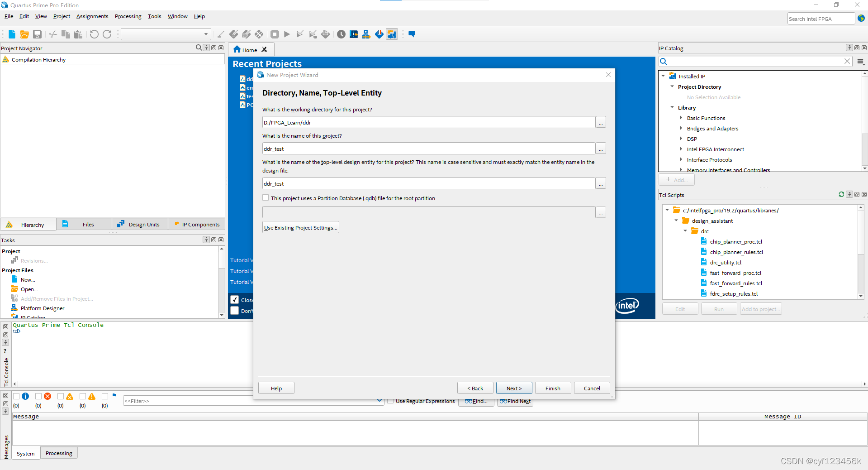Open the Assignments menu

[92, 16]
